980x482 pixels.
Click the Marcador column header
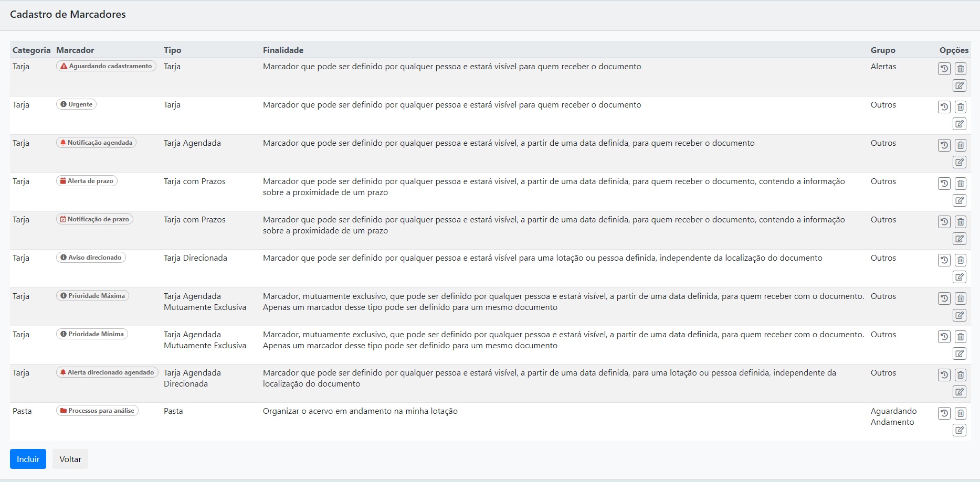[75, 50]
